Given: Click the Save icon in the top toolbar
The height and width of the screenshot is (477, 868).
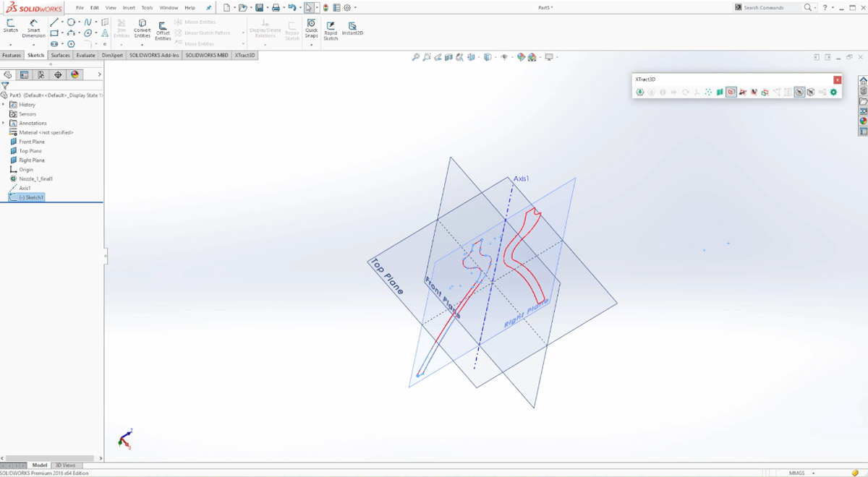Looking at the screenshot, I should click(x=259, y=8).
